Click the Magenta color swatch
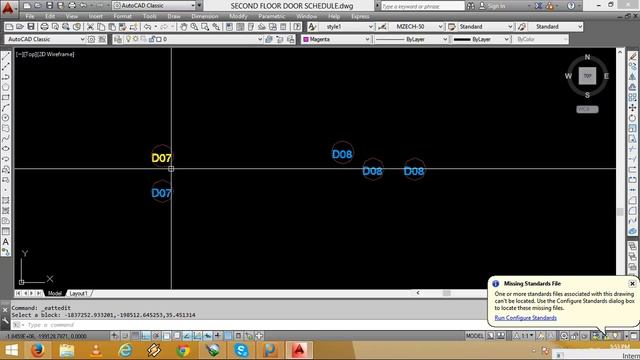Screen dimensions: 640x360 coord(306,39)
